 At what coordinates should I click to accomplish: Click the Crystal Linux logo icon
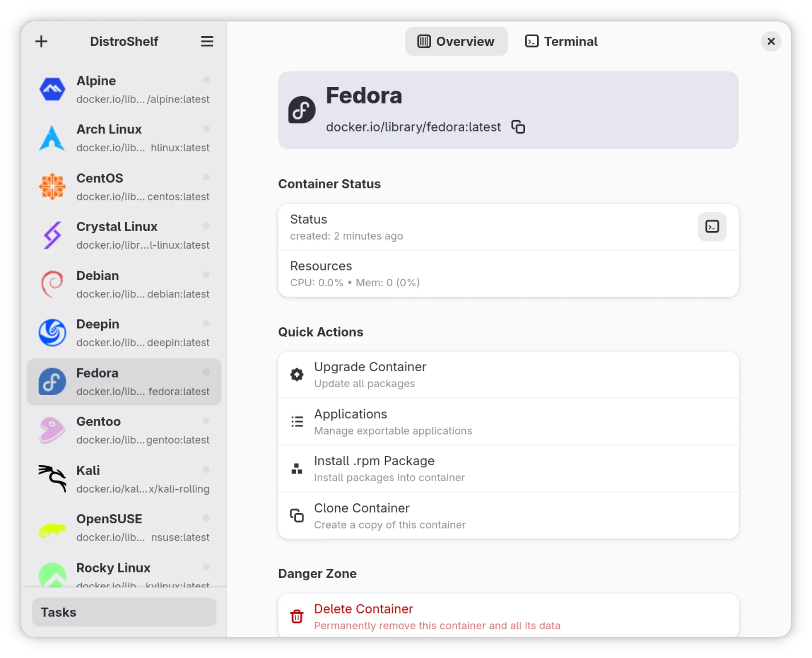tap(52, 235)
